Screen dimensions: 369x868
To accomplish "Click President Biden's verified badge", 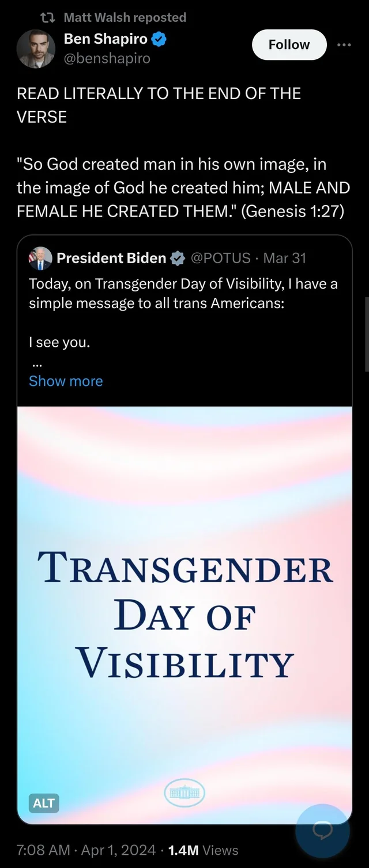I will 176,258.
